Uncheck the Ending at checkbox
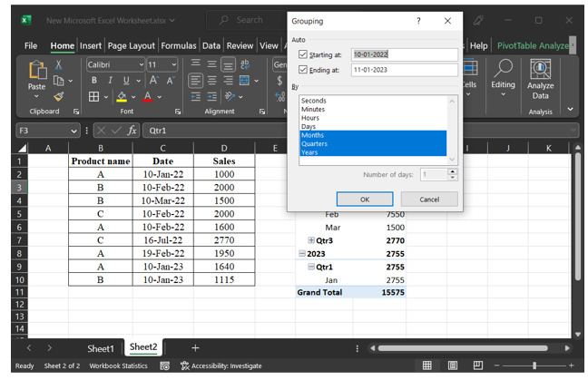This screenshot has width=588, height=380. point(304,69)
